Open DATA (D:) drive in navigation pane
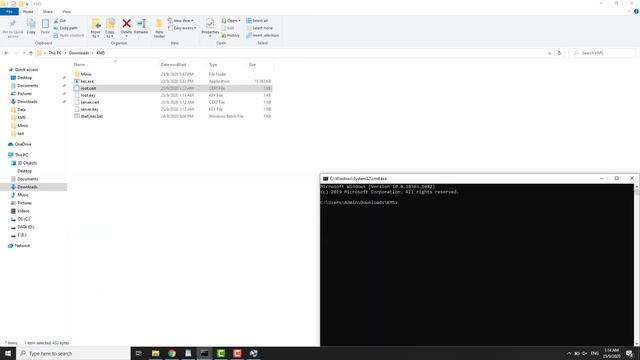The width and height of the screenshot is (640, 360). [26, 227]
